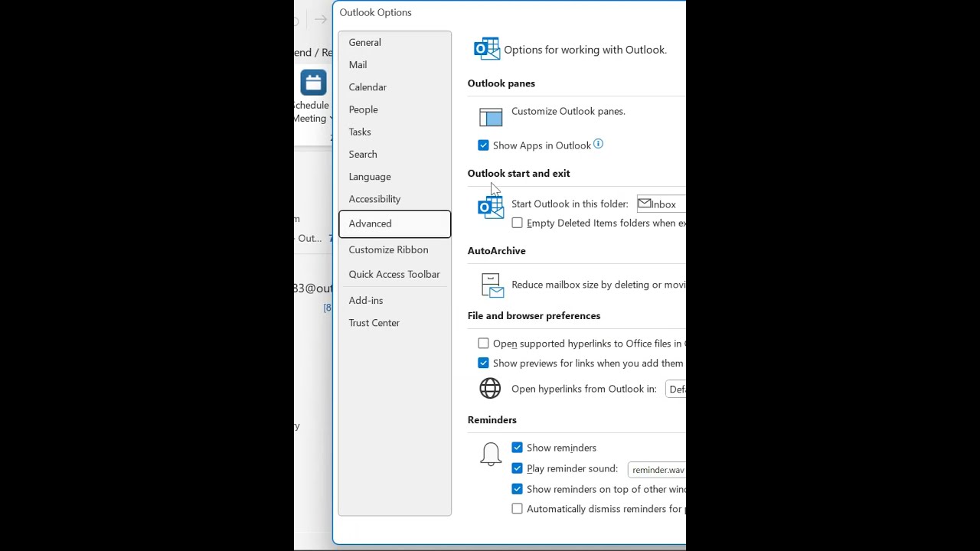Click the info icon next to Show Apps in Outlook

pos(598,144)
